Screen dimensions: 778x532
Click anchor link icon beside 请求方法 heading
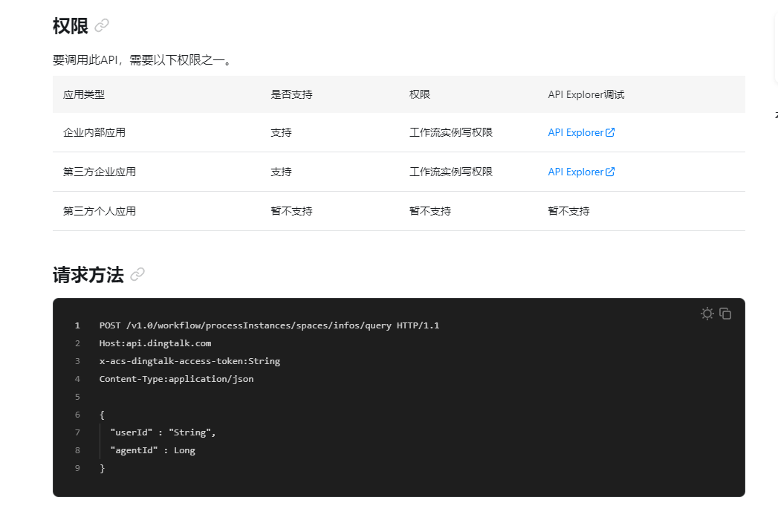[x=137, y=274]
